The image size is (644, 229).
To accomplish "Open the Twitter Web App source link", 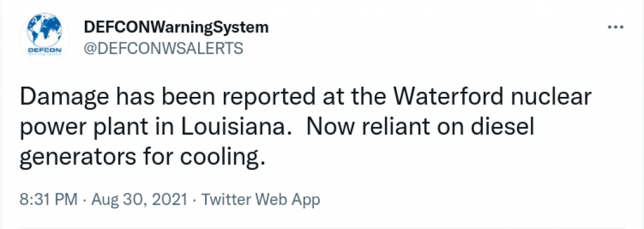I will [260, 200].
